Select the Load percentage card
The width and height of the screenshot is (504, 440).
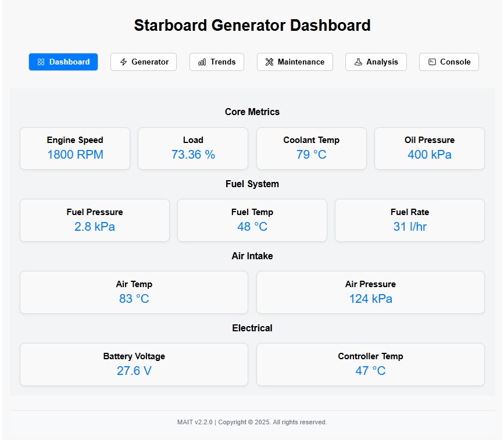pos(193,148)
